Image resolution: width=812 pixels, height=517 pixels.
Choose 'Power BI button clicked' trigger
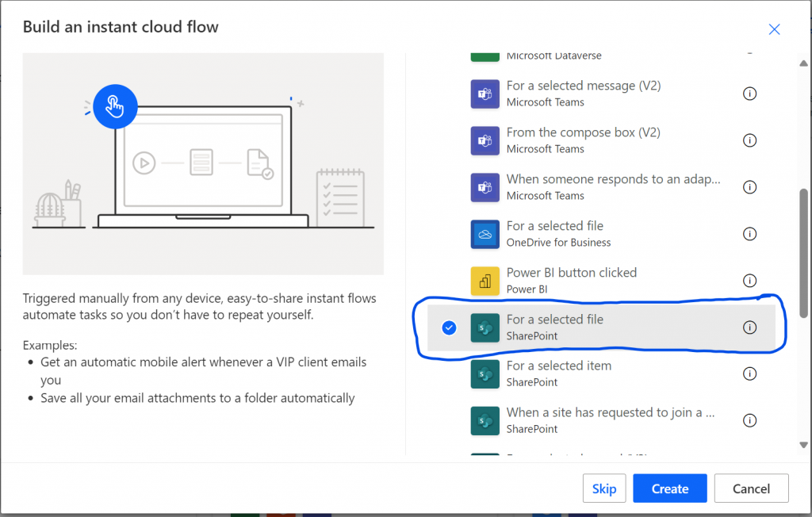point(571,281)
